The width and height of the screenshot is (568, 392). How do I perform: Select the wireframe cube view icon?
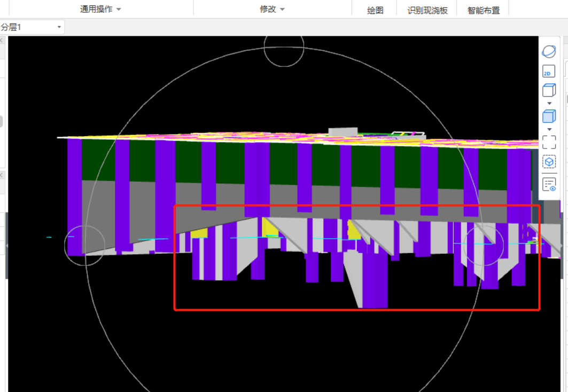click(x=549, y=90)
